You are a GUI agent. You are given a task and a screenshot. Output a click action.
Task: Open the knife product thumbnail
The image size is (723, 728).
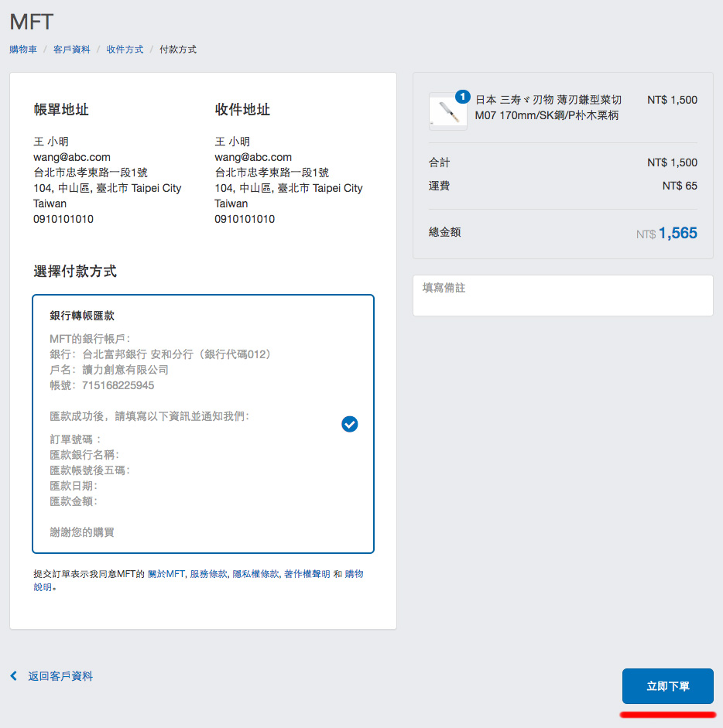pos(447,112)
